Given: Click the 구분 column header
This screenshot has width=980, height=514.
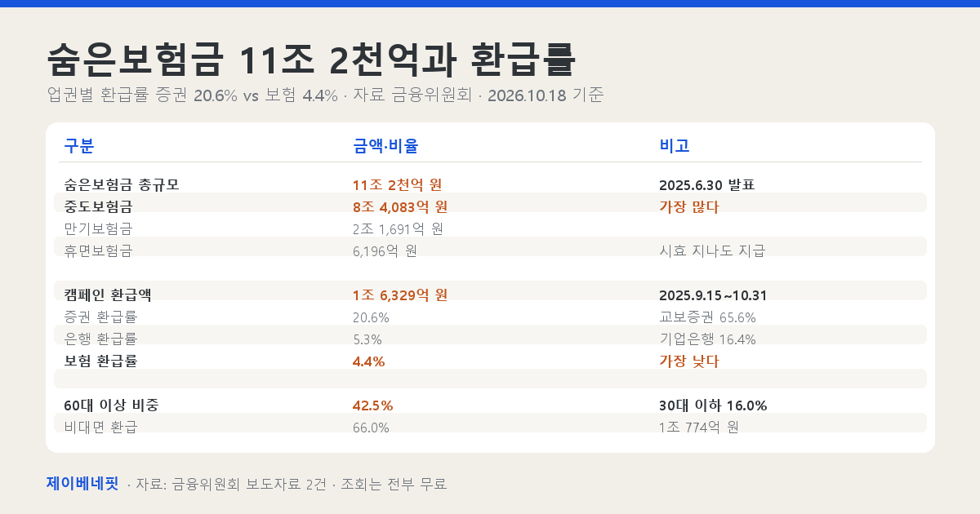Looking at the screenshot, I should click(x=78, y=146).
